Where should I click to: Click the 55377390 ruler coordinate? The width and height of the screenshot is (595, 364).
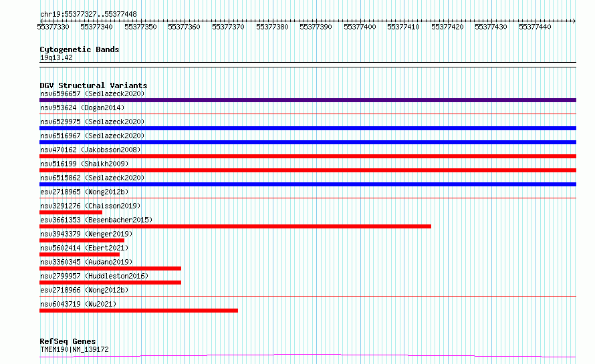[x=316, y=27]
